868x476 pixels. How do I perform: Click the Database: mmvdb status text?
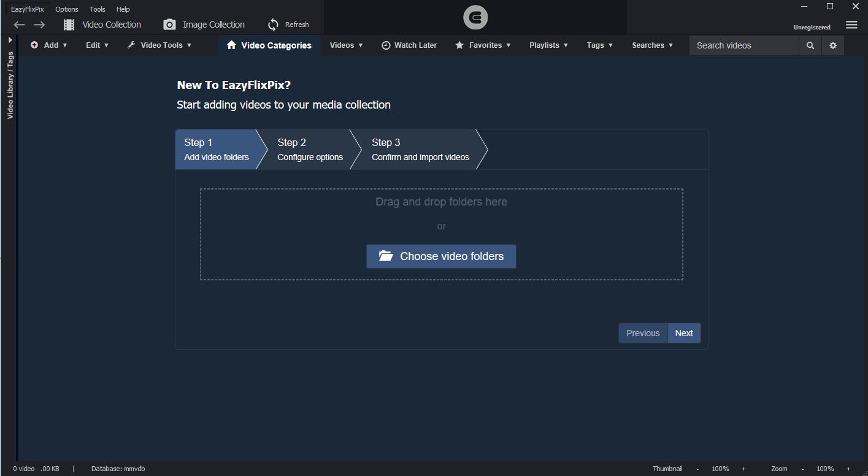[118, 469]
